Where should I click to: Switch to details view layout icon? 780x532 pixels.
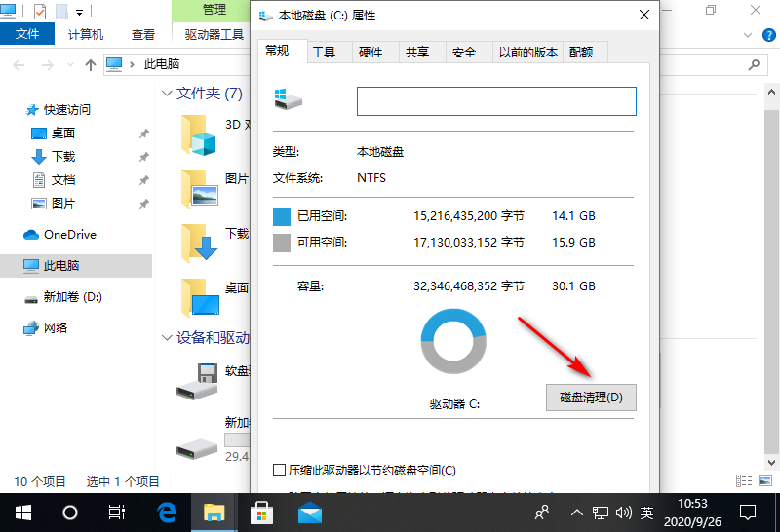point(744,480)
